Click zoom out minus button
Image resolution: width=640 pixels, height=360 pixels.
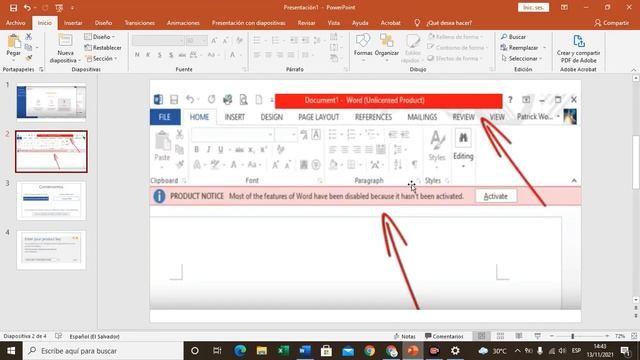point(551,336)
